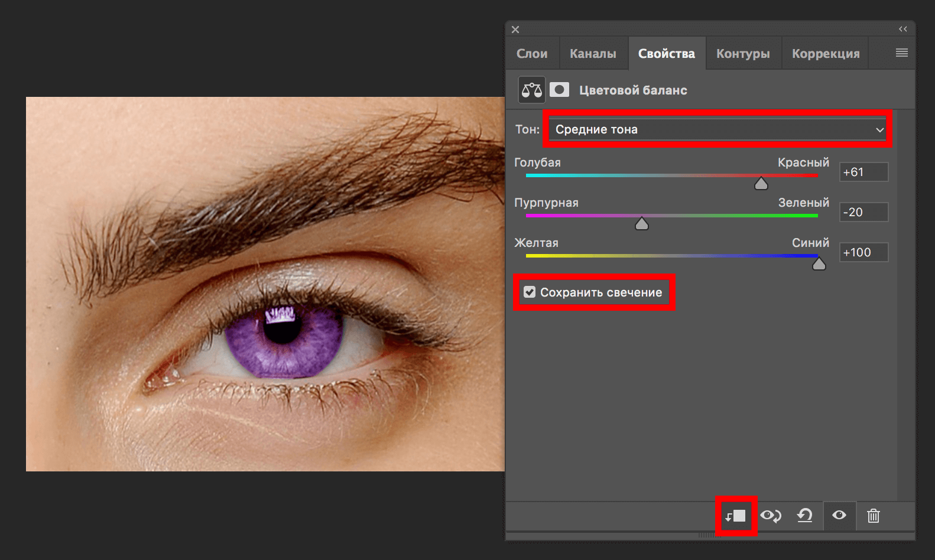Open the Каналы tab
Screen dimensions: 935x560
[593, 54]
